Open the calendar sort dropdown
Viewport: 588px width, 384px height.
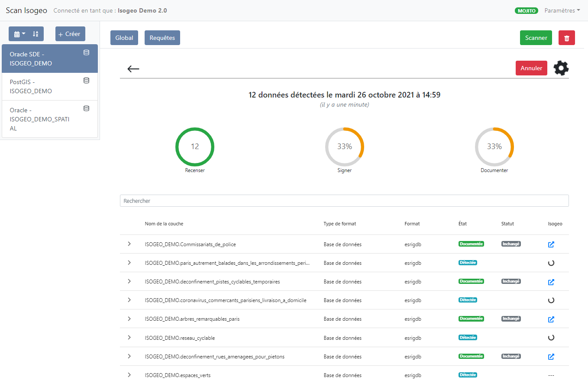pos(19,34)
